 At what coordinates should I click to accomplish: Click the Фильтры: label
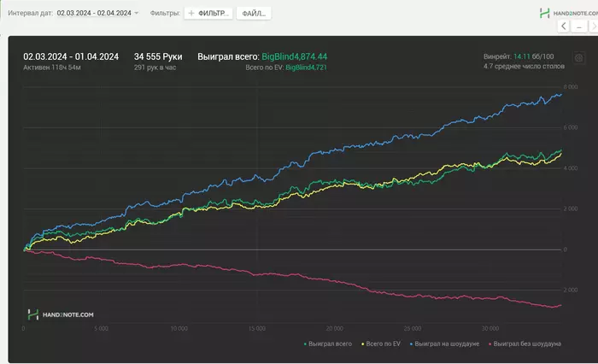(x=165, y=13)
